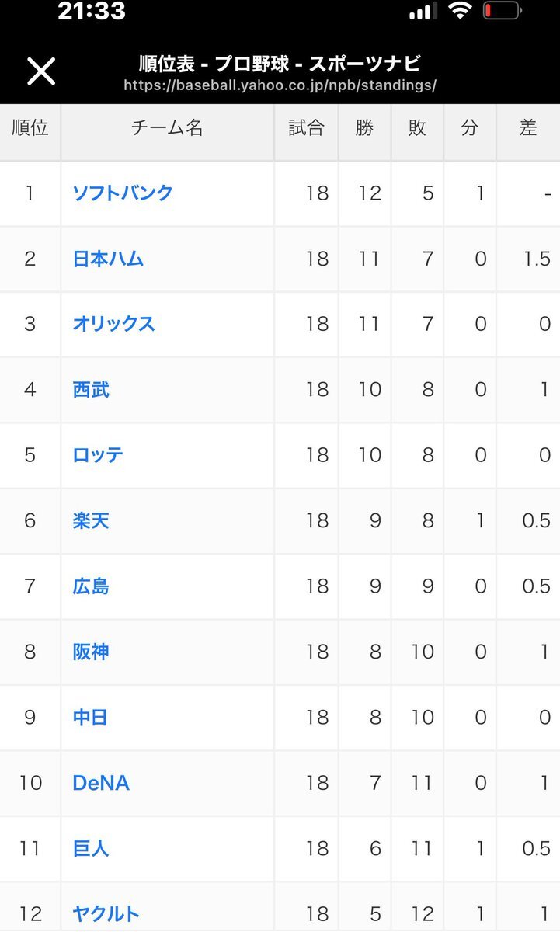The image size is (560, 932).
Task: Tap the 勝 wins column header
Action: (x=364, y=128)
